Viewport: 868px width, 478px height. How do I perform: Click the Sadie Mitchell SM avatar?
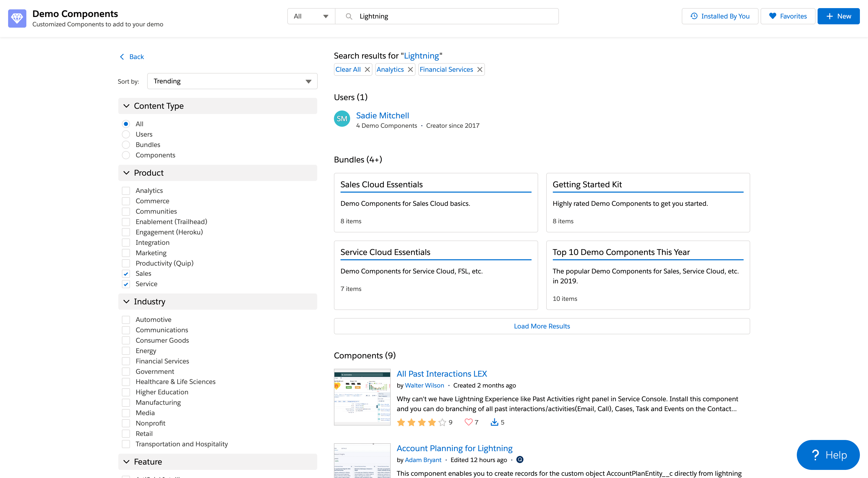(342, 119)
